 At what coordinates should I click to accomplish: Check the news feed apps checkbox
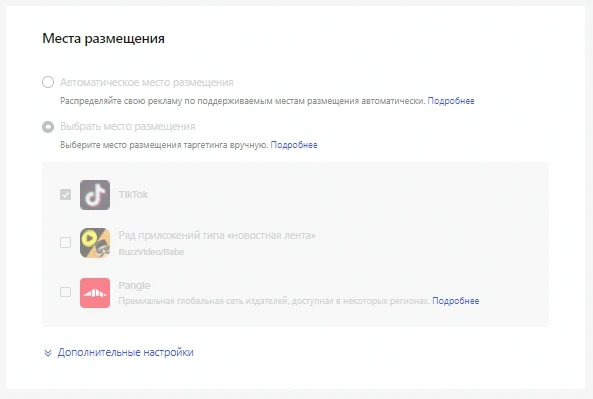(x=65, y=242)
